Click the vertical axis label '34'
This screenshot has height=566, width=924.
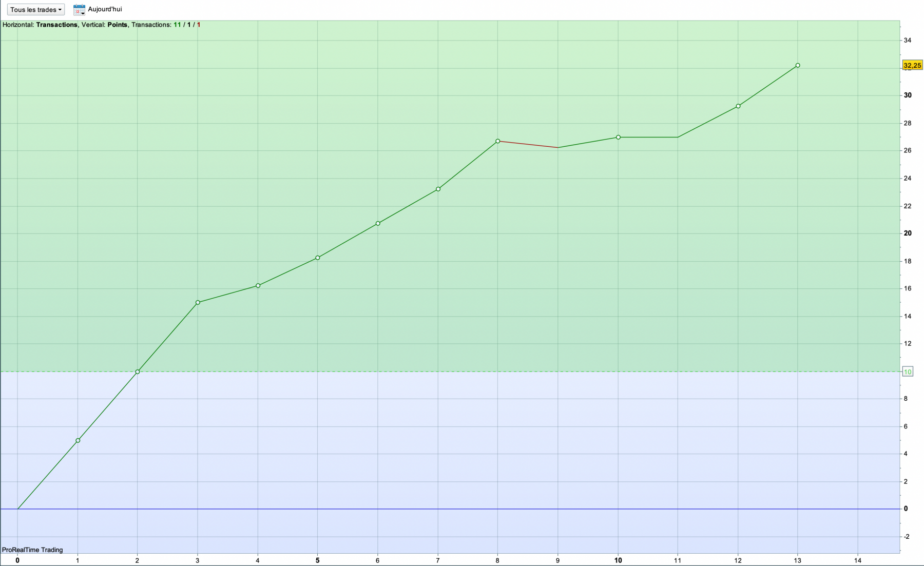coord(908,41)
